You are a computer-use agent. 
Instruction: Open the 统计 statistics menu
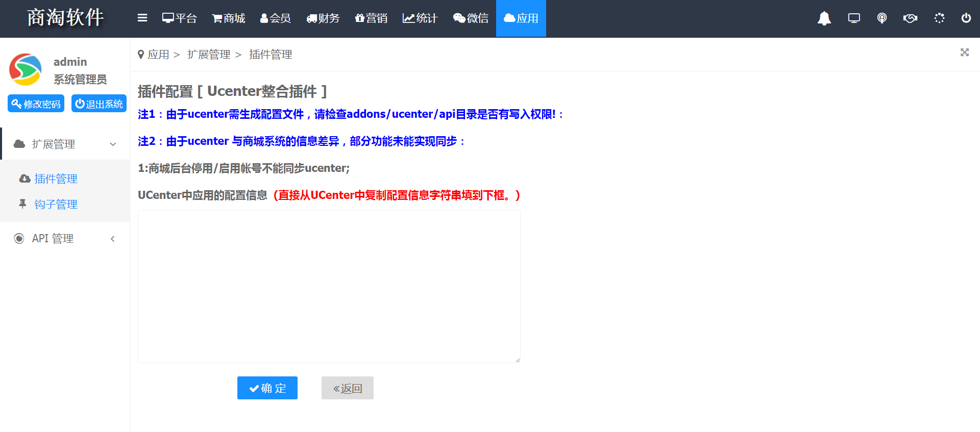click(420, 18)
